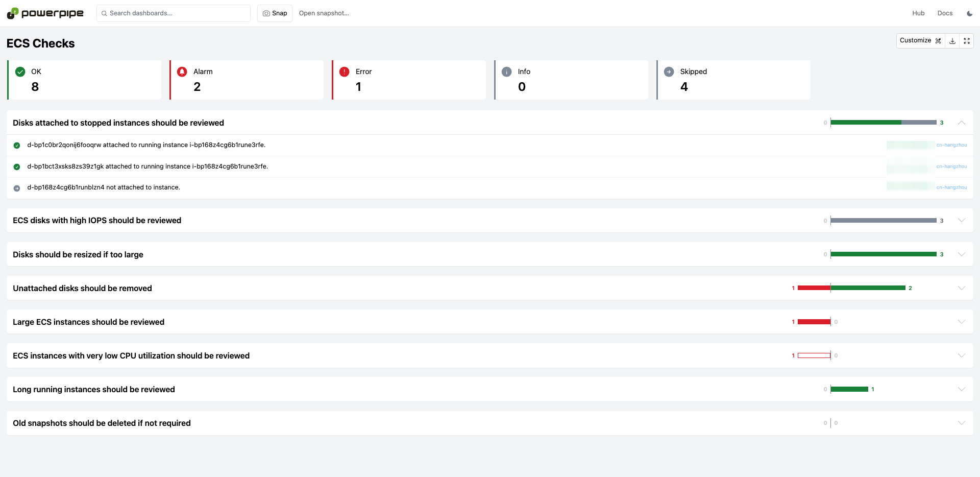
Task: Focus the Search dashboards field
Action: click(x=174, y=13)
